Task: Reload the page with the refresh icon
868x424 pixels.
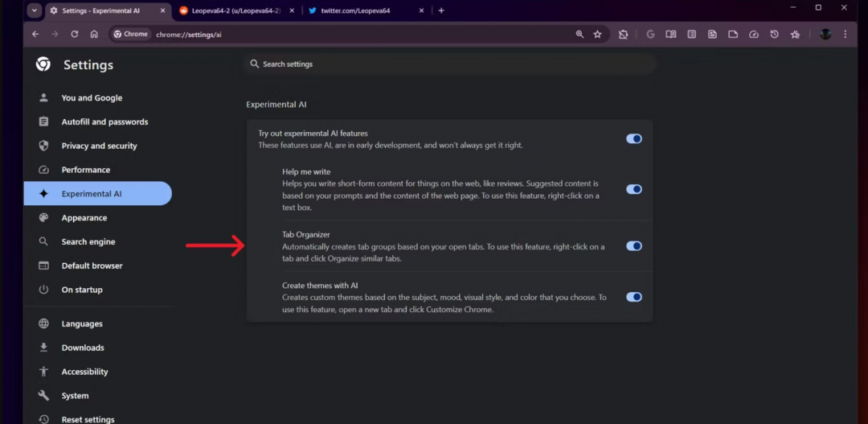Action: tap(75, 35)
